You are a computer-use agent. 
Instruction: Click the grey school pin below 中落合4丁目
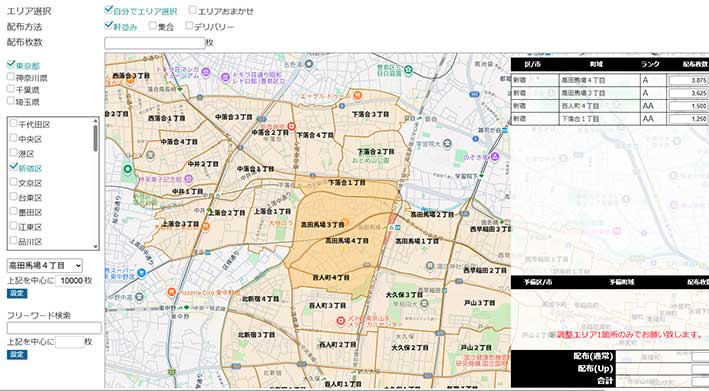150,155
